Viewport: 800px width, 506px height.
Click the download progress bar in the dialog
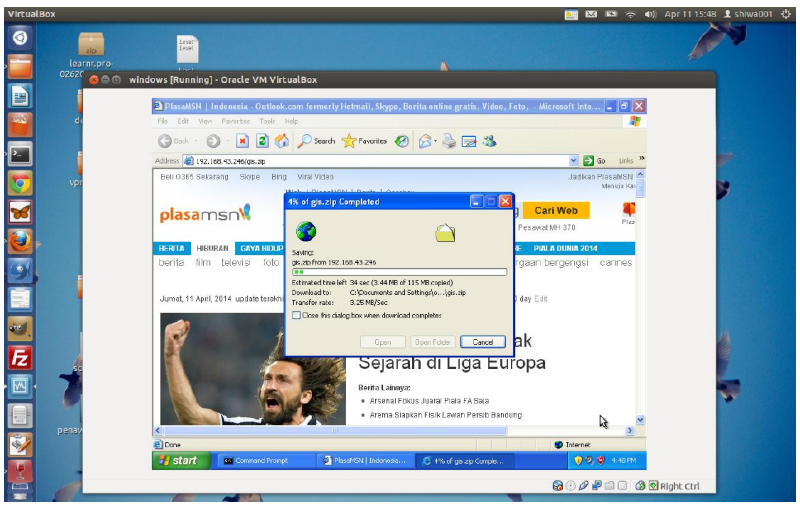(x=399, y=272)
